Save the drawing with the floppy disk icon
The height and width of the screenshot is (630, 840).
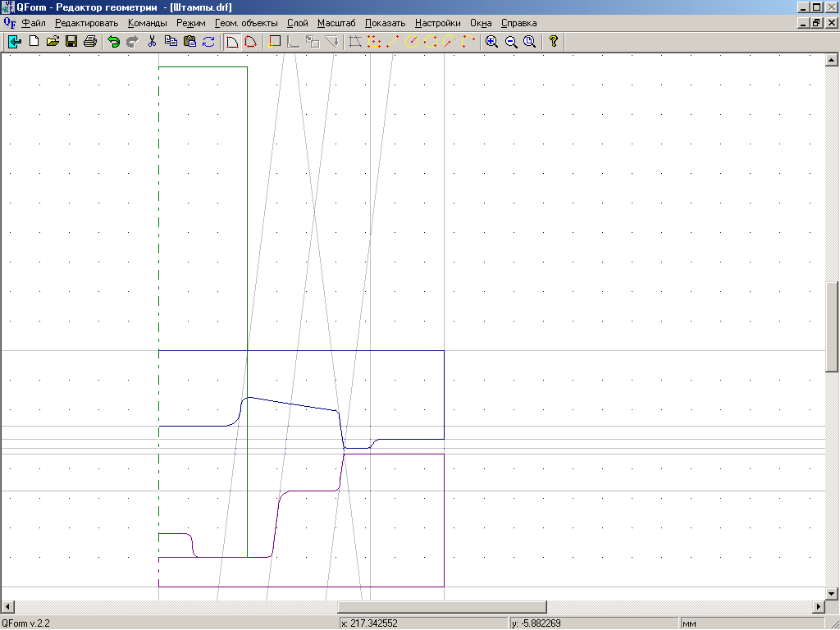coord(71,42)
